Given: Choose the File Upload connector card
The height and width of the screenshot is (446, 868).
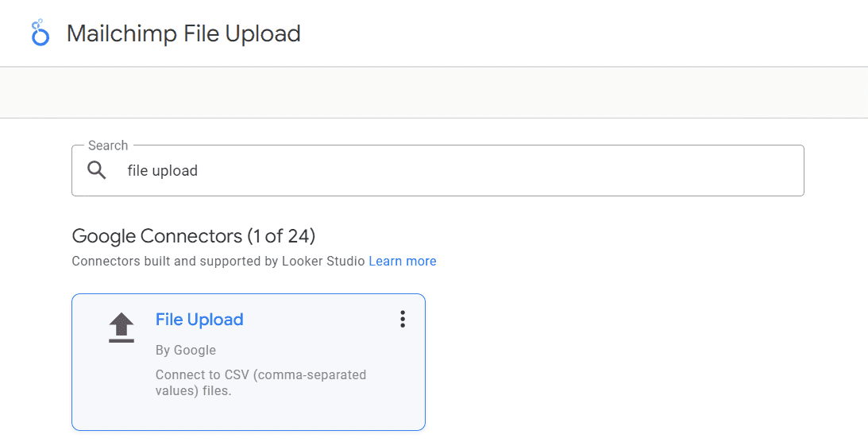Looking at the screenshot, I should point(249,362).
